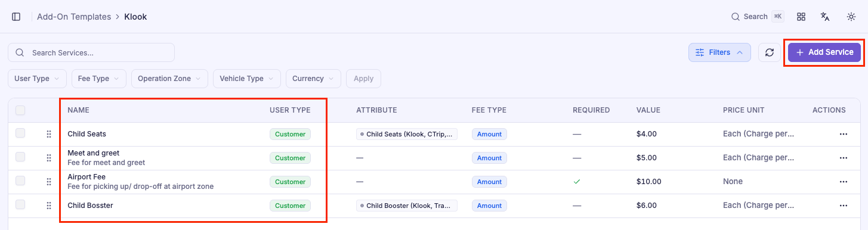The image size is (868, 230).
Task: Click the Customer badge in Airport Fee row
Action: click(290, 182)
